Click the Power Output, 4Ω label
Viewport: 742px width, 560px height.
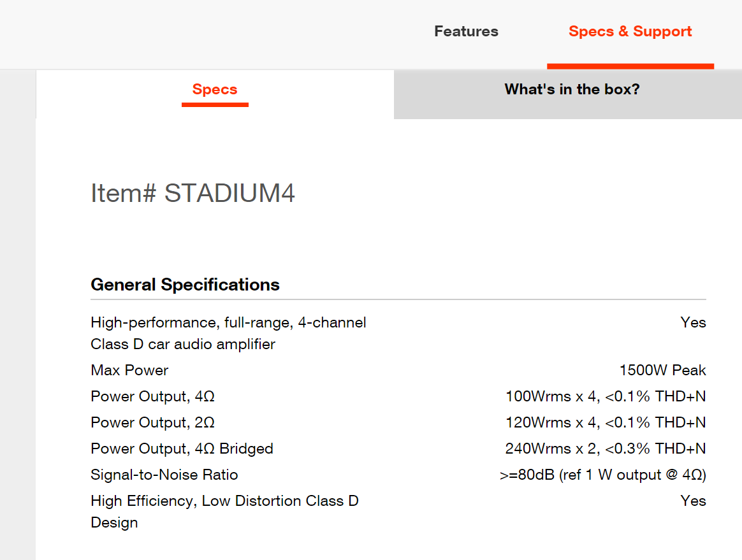[152, 396]
